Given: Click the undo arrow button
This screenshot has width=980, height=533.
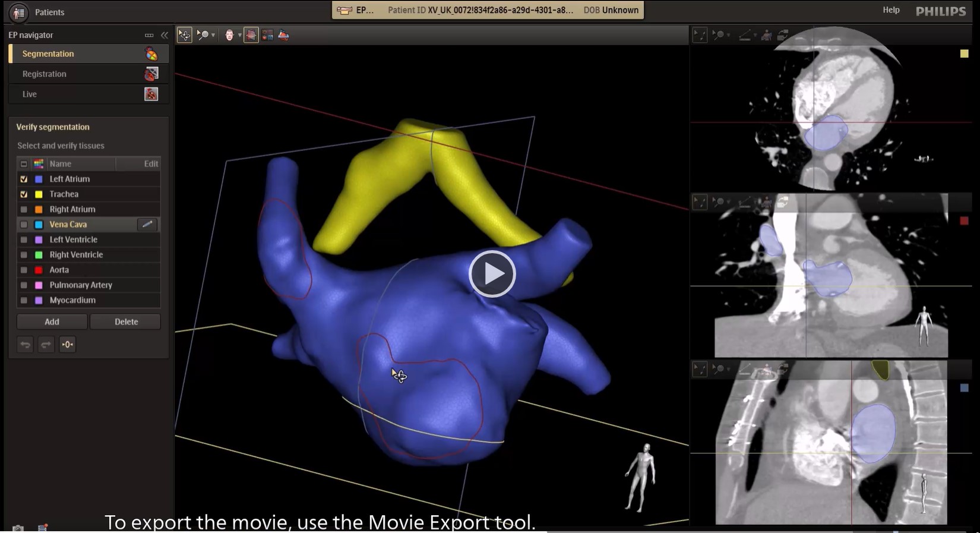Looking at the screenshot, I should 25,345.
